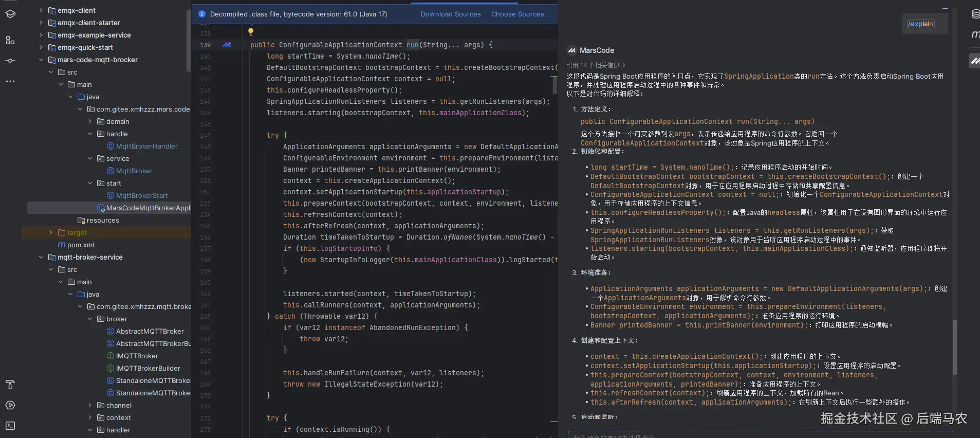Click line number 163 in gutter
Viewport: 980px width, 438px height.
pos(205,316)
